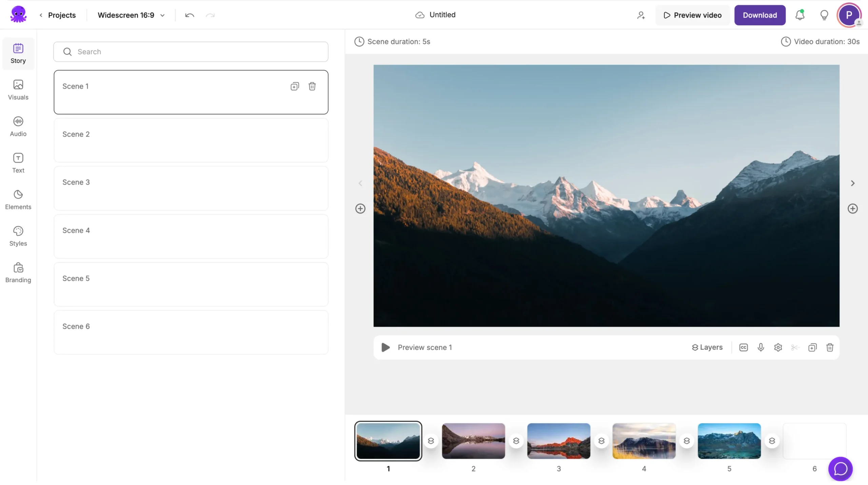Duplicate Scene 1 from the story card
Screen dimensions: 868x485
[295, 86]
